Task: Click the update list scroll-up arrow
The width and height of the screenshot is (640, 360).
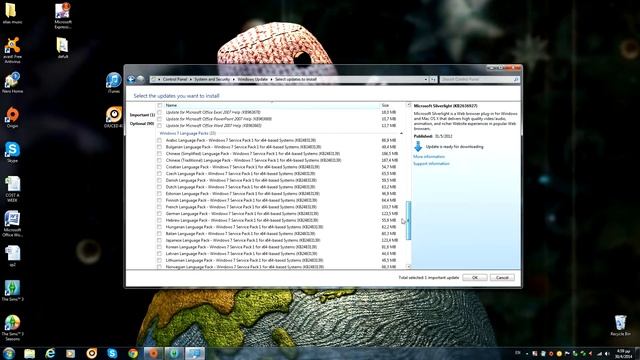Action: tap(408, 105)
